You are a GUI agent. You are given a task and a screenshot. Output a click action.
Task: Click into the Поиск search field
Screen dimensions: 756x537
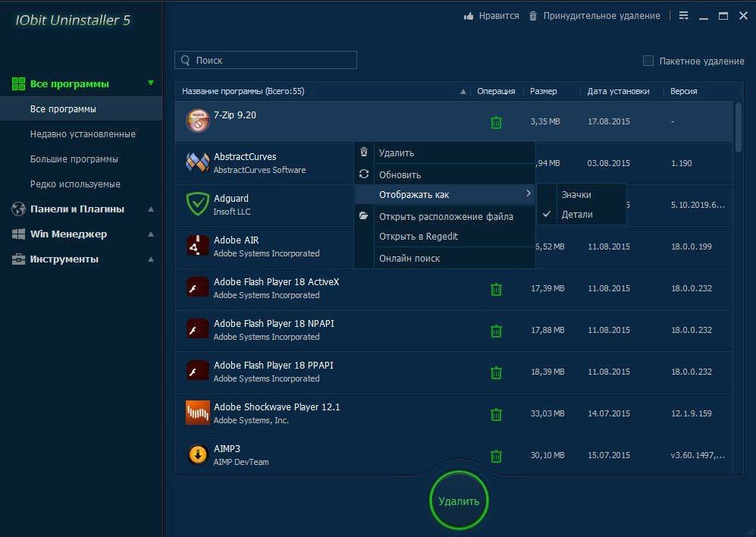point(265,61)
